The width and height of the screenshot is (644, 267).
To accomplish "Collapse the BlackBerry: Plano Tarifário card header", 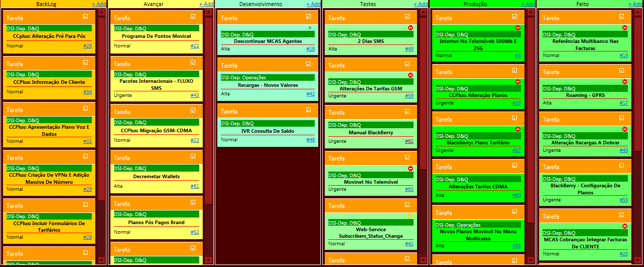I will pos(515,118).
